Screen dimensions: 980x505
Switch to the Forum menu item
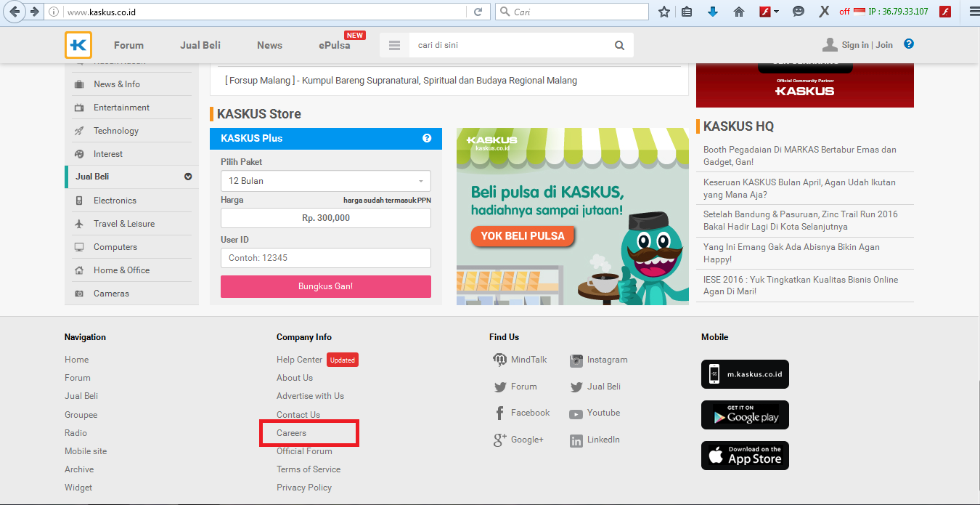[128, 44]
